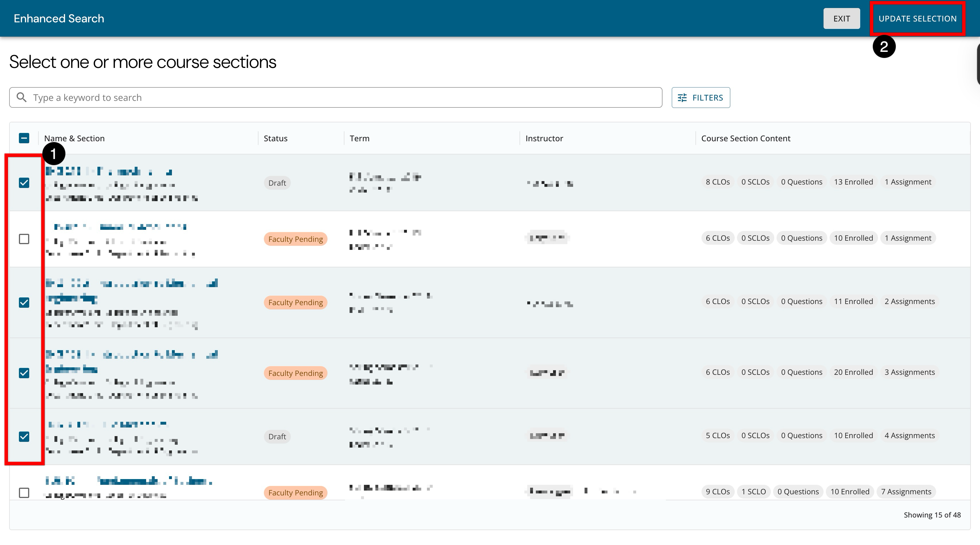Click the filters sliders icon

tap(682, 98)
